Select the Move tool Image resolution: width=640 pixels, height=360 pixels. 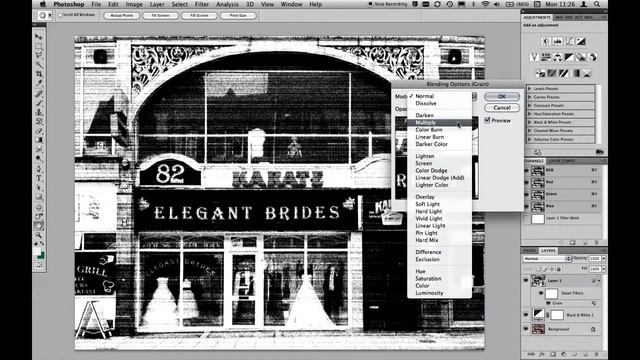[39, 37]
